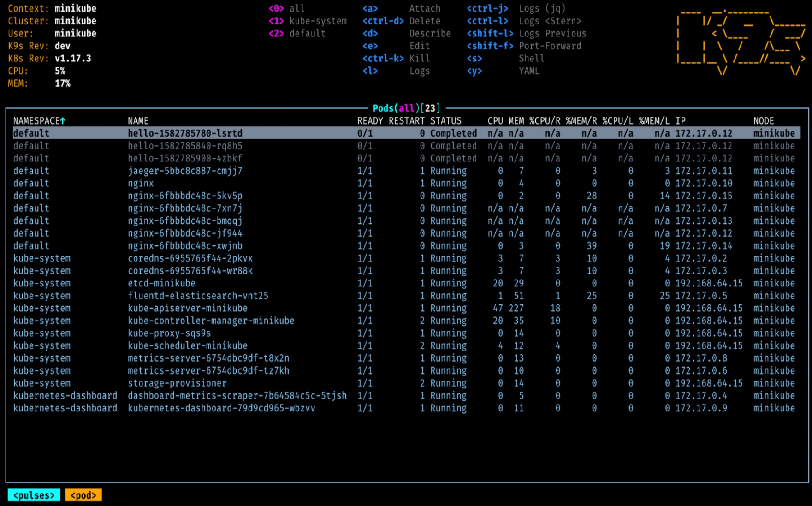812x506 pixels.
Task: Choose the <0> all namespace shortcut
Action: tap(287, 8)
